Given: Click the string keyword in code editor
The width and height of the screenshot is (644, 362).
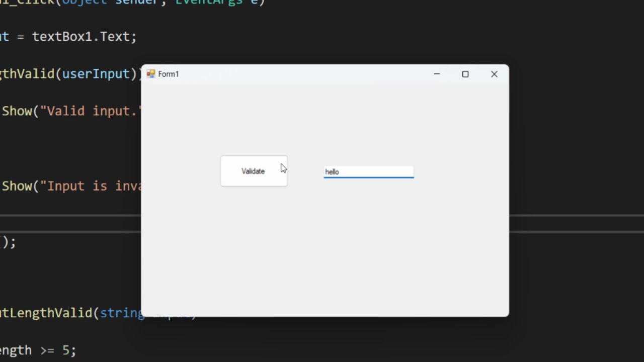Looking at the screenshot, I should [x=122, y=313].
